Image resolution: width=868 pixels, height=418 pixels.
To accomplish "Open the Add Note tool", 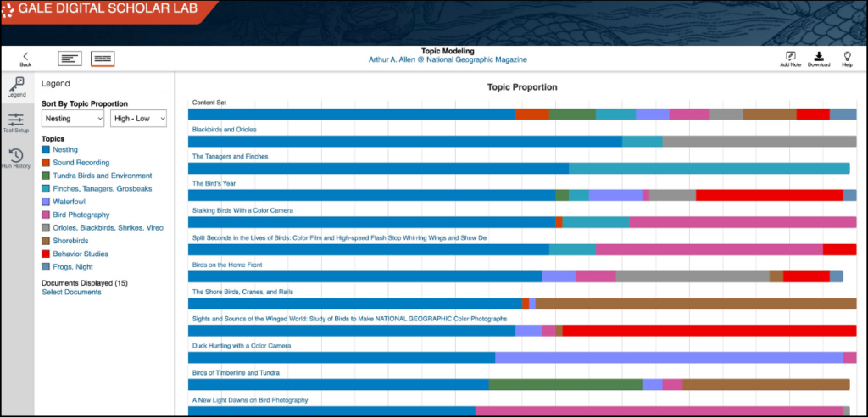I will pos(790,59).
